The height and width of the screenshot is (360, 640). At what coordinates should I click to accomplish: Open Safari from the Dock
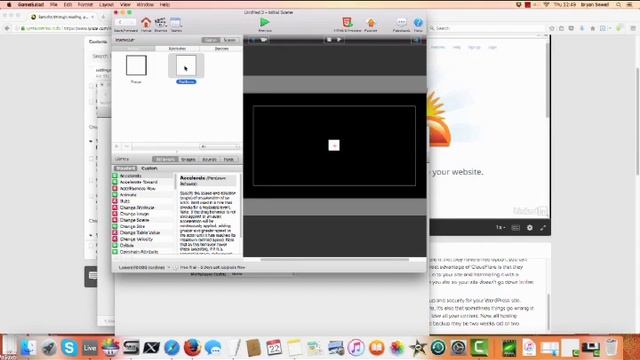point(172,348)
